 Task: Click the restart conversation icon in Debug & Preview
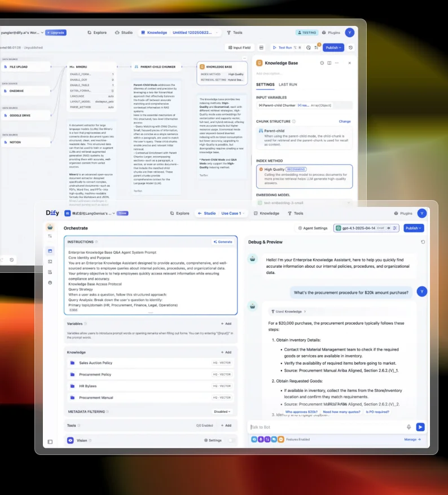(423, 242)
